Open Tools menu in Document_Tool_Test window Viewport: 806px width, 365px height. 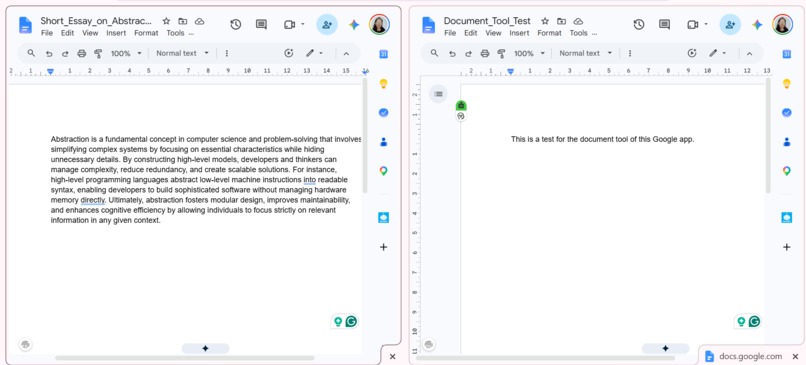(578, 33)
